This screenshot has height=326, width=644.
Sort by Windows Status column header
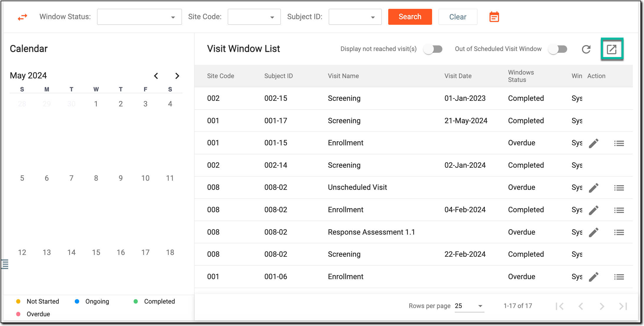pos(521,76)
